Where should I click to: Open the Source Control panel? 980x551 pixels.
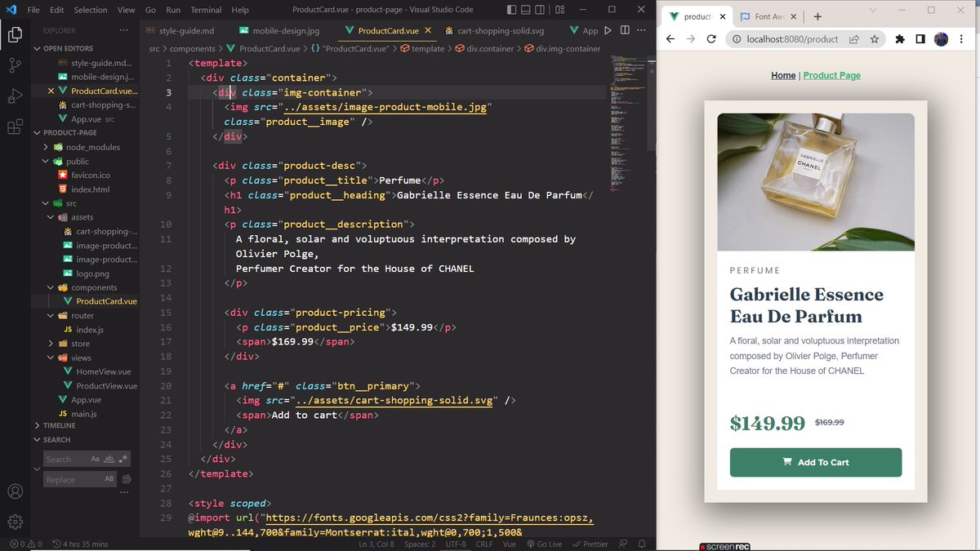coord(15,64)
